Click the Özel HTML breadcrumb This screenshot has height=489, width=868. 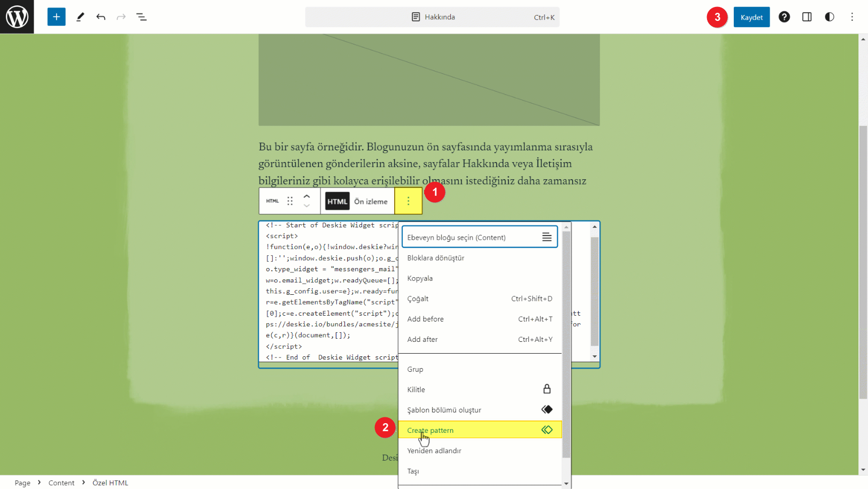(110, 483)
